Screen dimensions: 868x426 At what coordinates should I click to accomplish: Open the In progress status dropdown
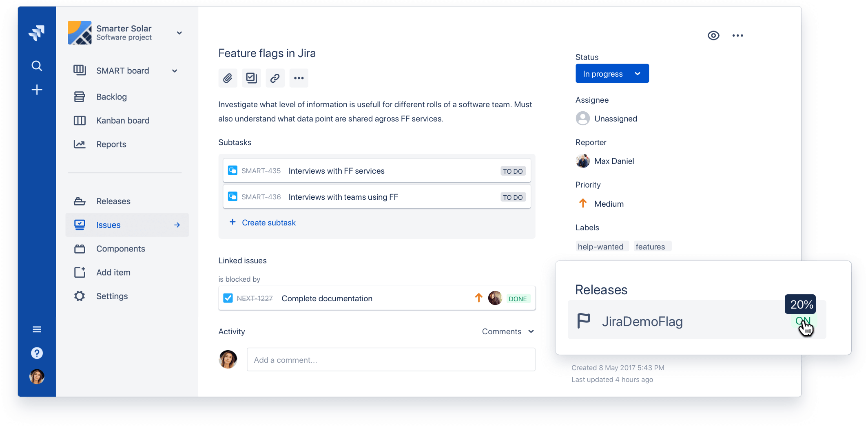[612, 73]
